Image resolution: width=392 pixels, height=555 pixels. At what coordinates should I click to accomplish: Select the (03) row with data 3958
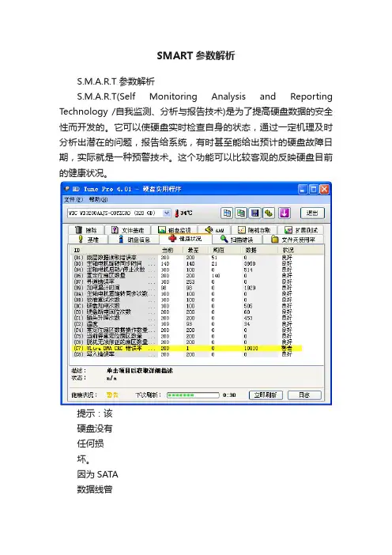187,264
